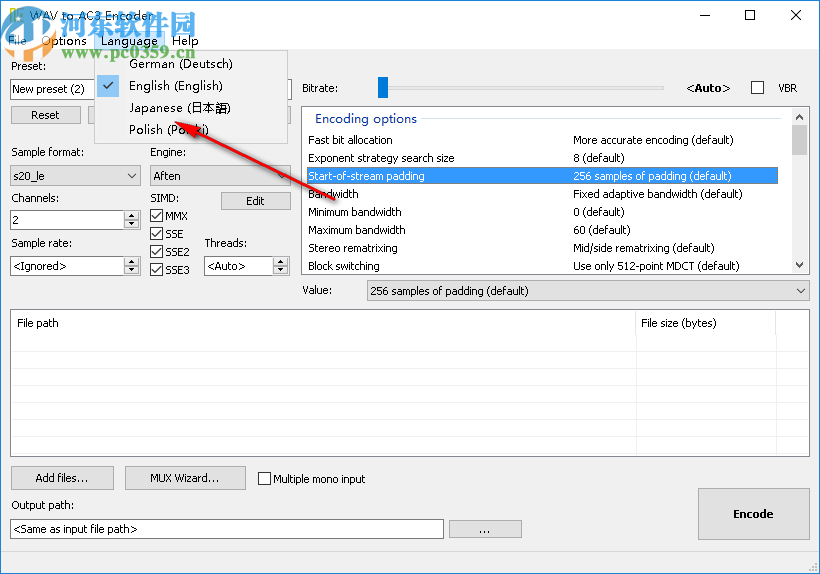Decrease Threads value with down arrow
Viewport: 820px width, 574px height.
tap(281, 270)
